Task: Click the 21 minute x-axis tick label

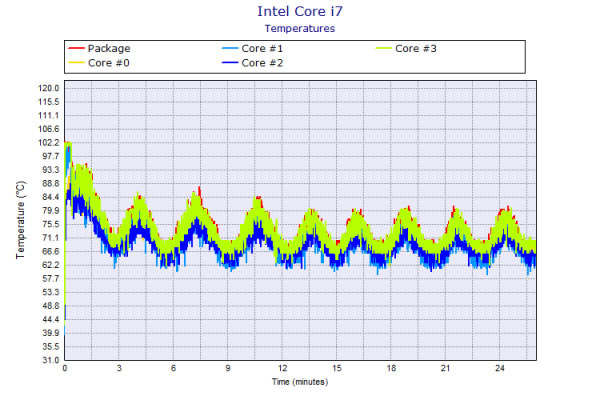Action: (x=445, y=368)
